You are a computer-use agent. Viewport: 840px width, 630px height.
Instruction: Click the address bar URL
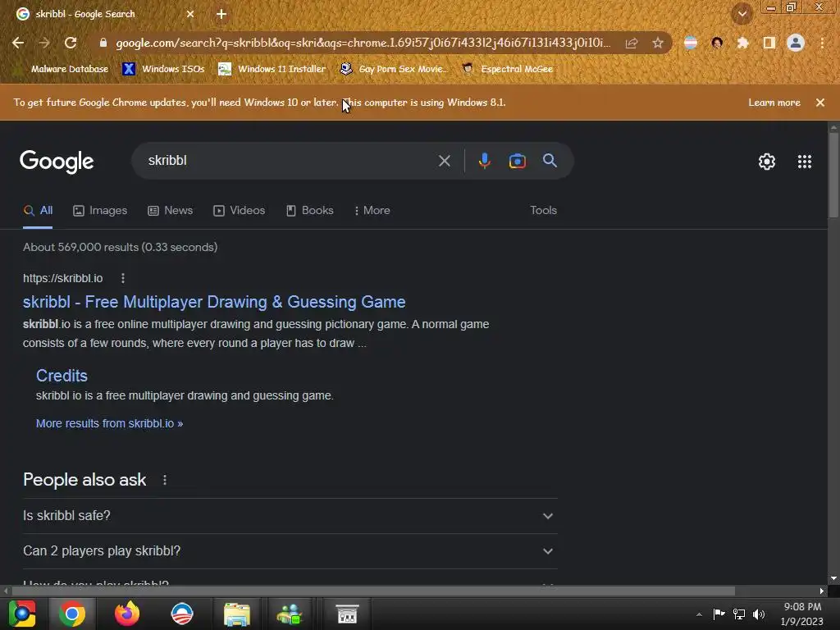pyautogui.click(x=363, y=43)
